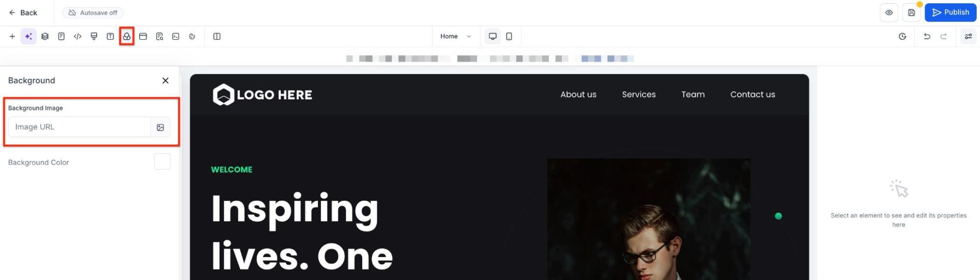
Task: Switch to mobile view mode
Action: [x=509, y=36]
